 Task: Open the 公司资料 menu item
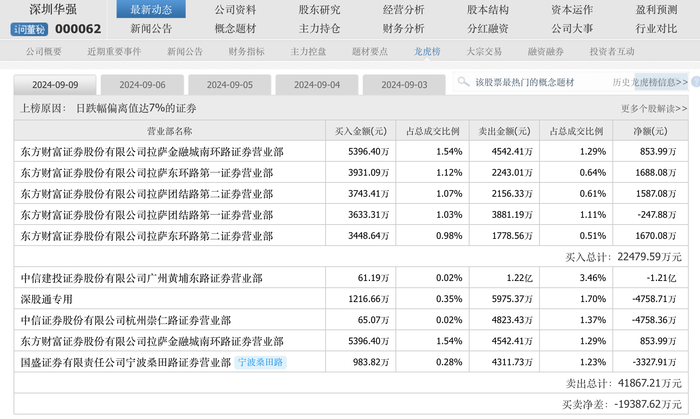tap(235, 9)
